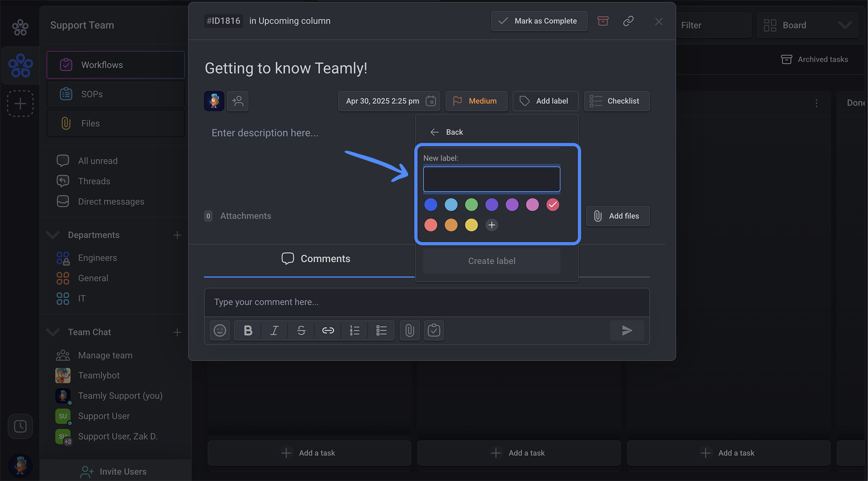The width and height of the screenshot is (868, 481).
Task: Click the Create label button
Action: tap(492, 261)
